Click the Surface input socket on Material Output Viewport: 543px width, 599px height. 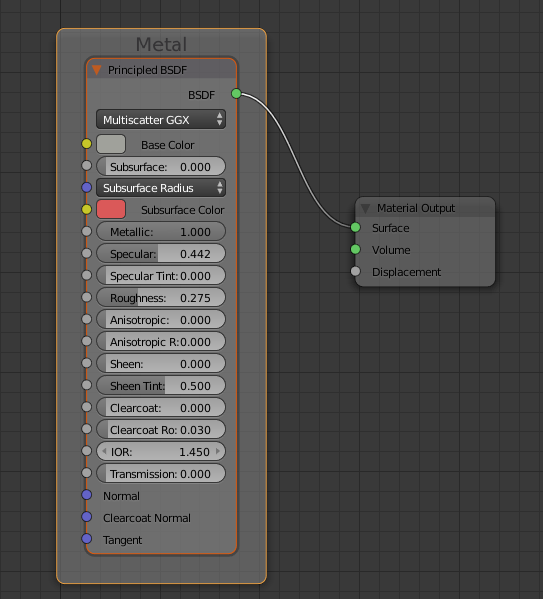355,227
